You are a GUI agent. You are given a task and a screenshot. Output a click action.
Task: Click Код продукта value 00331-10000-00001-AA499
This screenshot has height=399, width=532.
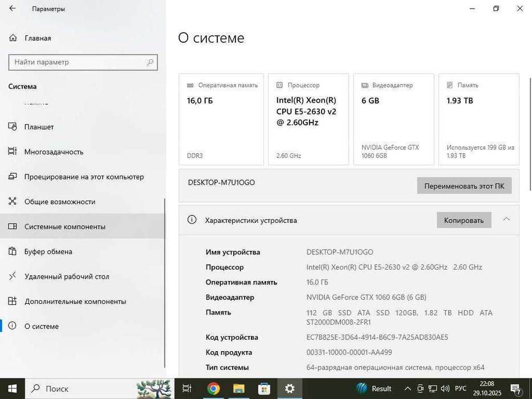pyautogui.click(x=349, y=352)
